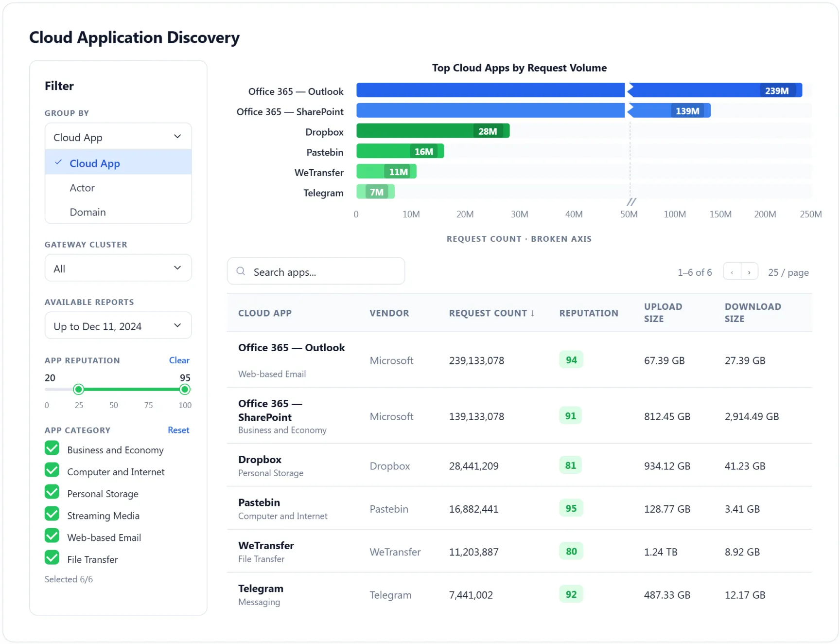
Task: Open Office 365 — Outlook table row
Action: pos(519,360)
